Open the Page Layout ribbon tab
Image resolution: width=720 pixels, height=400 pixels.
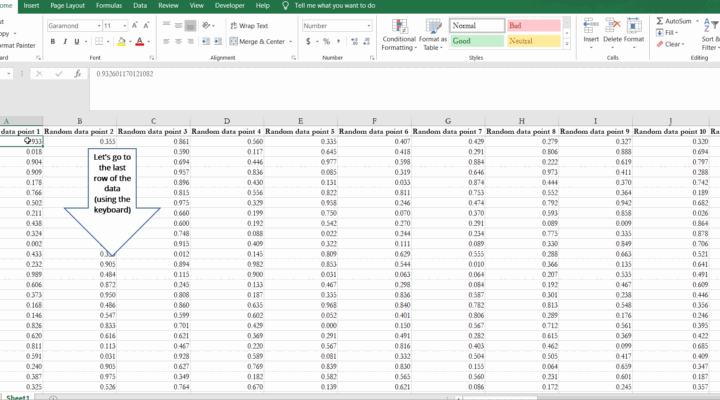coord(70,6)
